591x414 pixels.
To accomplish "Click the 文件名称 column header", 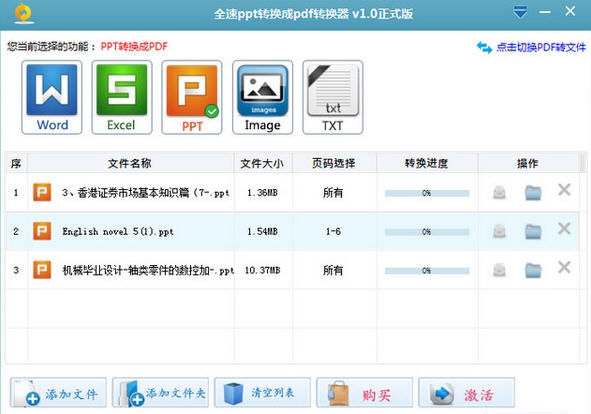I will click(130, 163).
